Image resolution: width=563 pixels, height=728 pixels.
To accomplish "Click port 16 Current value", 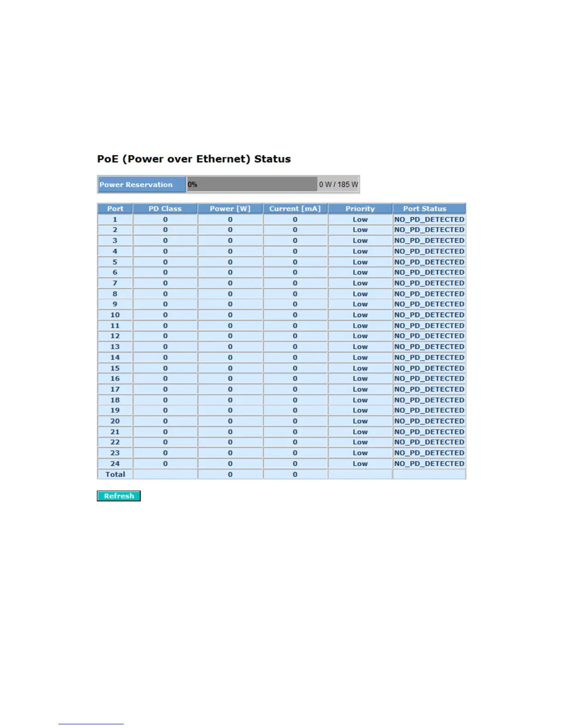I will coord(295,379).
